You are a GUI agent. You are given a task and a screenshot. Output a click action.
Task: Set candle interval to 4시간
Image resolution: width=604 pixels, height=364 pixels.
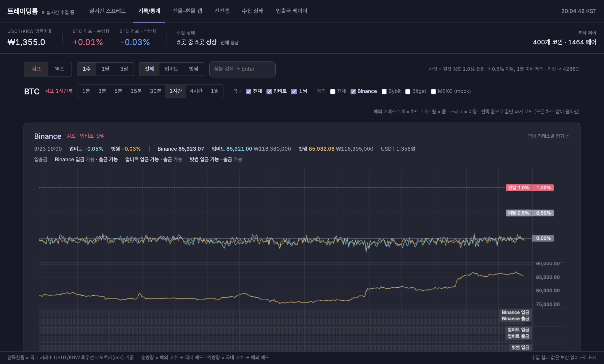tap(196, 91)
